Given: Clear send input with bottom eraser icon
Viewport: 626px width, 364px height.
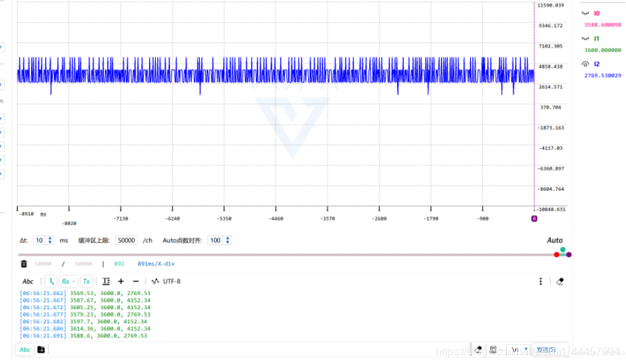Looking at the screenshot, I should pyautogui.click(x=478, y=350).
